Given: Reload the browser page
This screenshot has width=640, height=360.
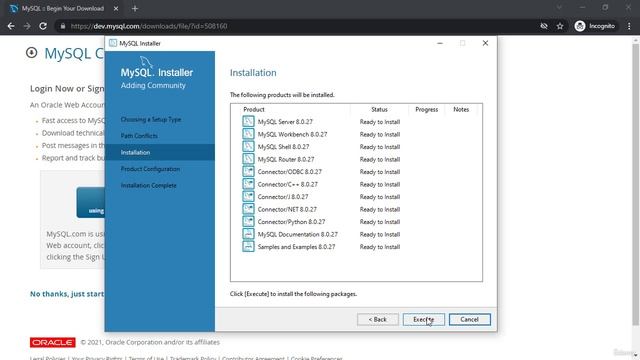Looking at the screenshot, I should pyautogui.click(x=43, y=26).
